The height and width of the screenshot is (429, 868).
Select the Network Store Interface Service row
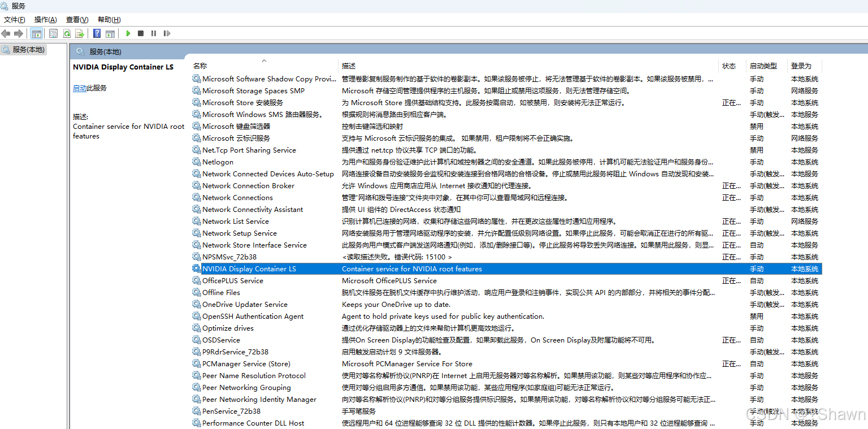506,245
